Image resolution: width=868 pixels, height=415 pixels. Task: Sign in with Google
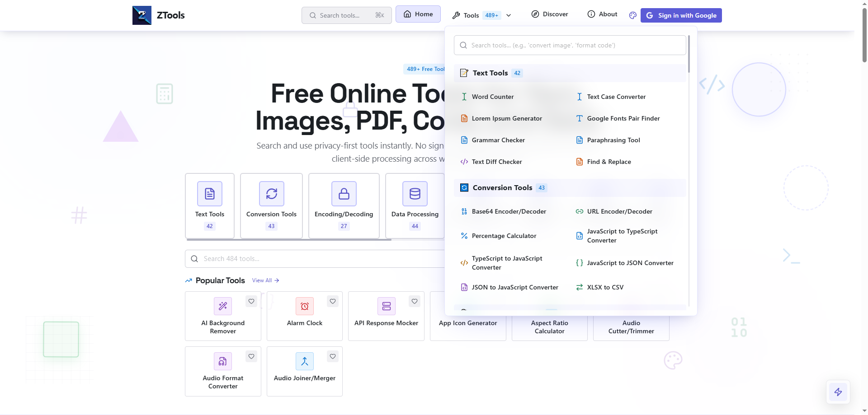coord(681,15)
